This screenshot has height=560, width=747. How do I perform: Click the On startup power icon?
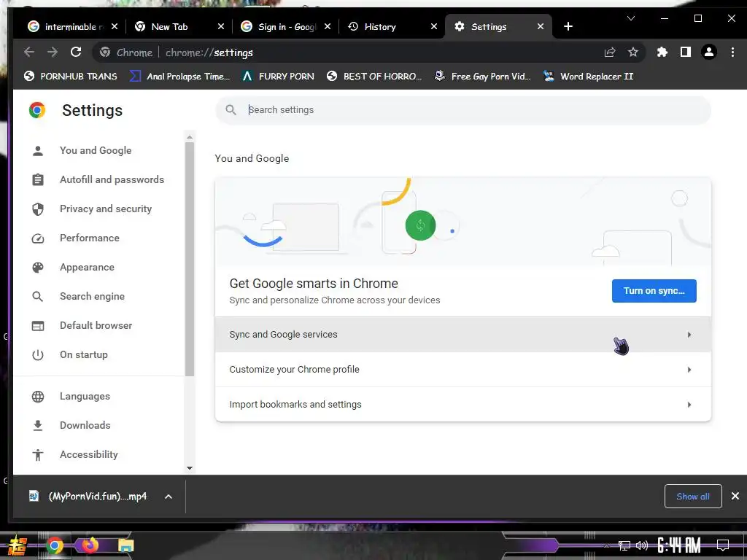point(38,355)
